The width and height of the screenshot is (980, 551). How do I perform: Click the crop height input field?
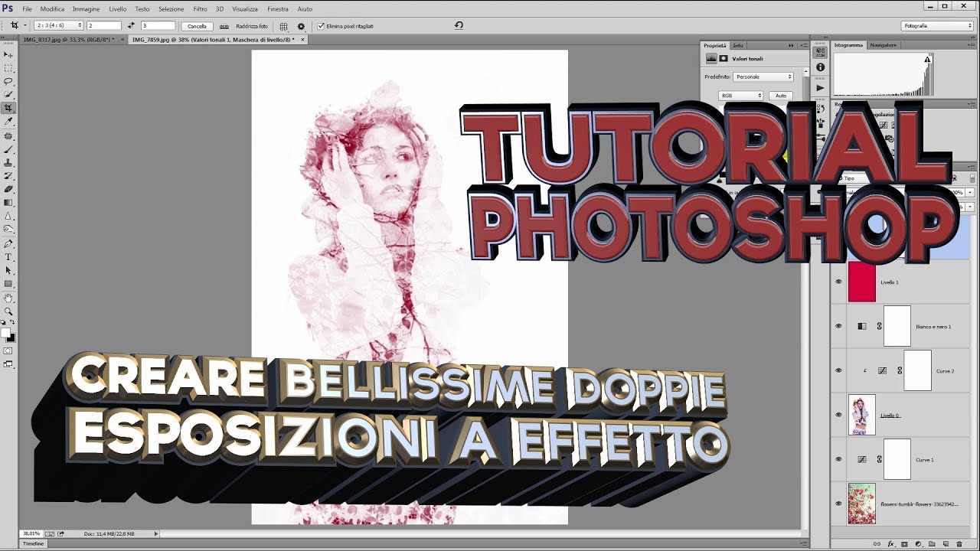[158, 25]
